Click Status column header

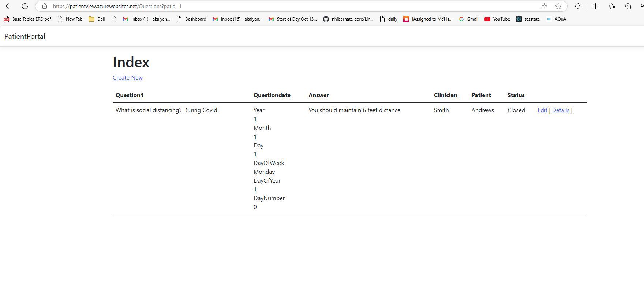click(x=516, y=95)
